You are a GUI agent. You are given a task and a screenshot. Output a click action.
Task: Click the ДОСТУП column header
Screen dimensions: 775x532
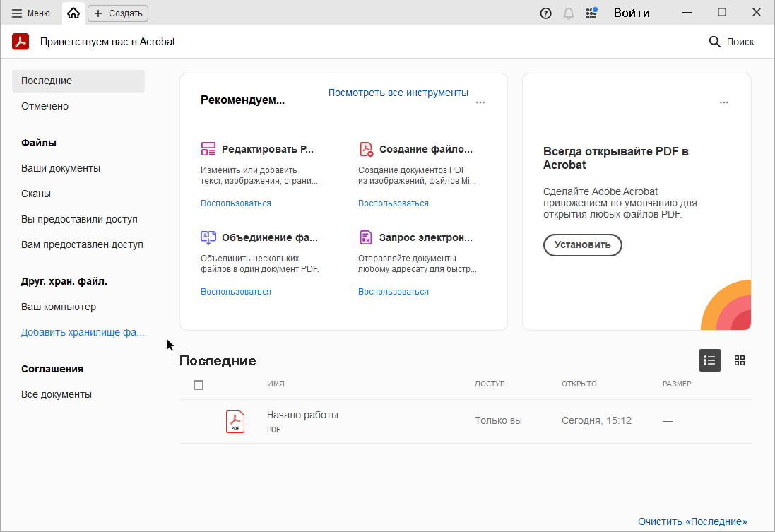(490, 384)
